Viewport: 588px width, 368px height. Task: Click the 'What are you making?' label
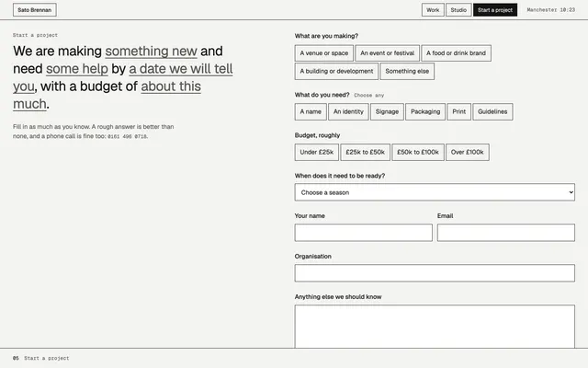click(x=326, y=36)
